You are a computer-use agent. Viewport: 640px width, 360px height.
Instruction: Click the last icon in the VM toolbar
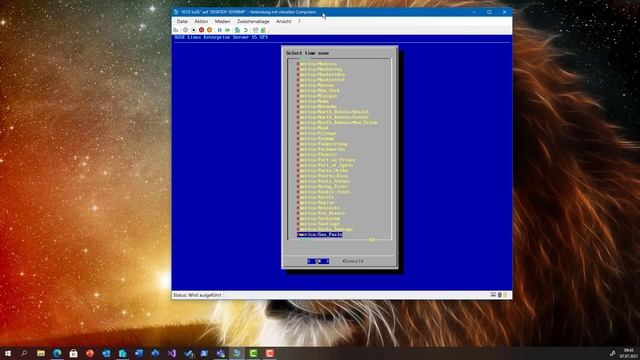[x=263, y=30]
